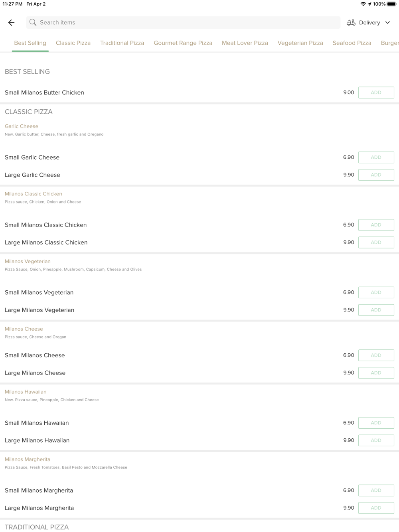Select the Gourmet Range Pizza tab

pyautogui.click(x=183, y=43)
